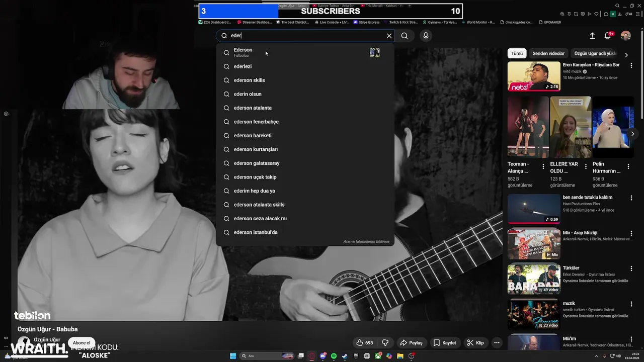Select the ederson hareketi suggestion
644x362 pixels.
pyautogui.click(x=305, y=135)
